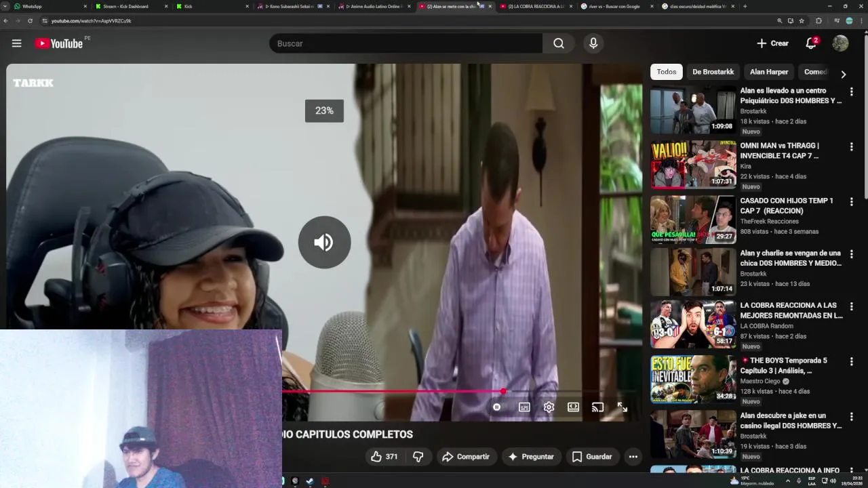Cast the video to a device
Image resolution: width=868 pixels, height=488 pixels.
(597, 407)
